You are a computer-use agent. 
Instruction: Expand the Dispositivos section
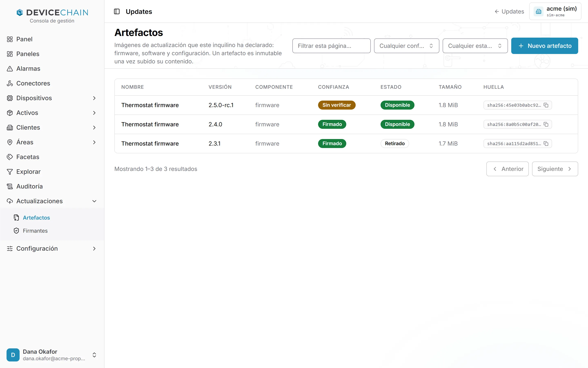pos(94,98)
